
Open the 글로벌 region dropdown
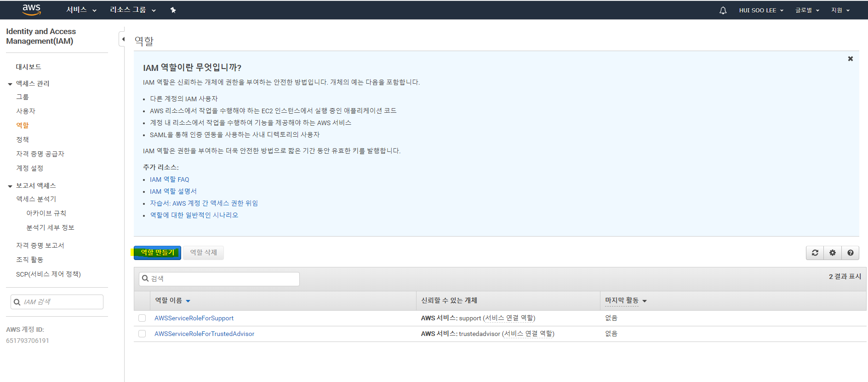807,10
